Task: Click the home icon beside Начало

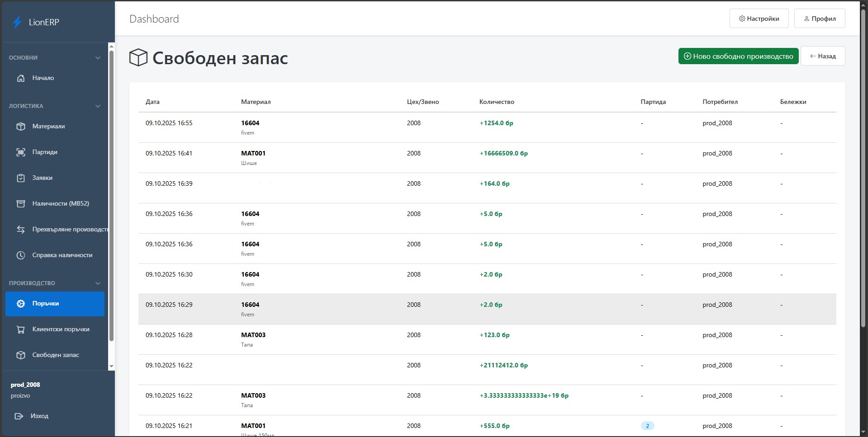Action: pyautogui.click(x=21, y=78)
